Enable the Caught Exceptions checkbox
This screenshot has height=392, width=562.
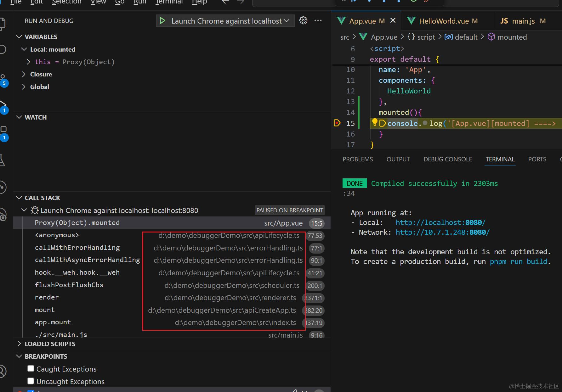pyautogui.click(x=31, y=368)
